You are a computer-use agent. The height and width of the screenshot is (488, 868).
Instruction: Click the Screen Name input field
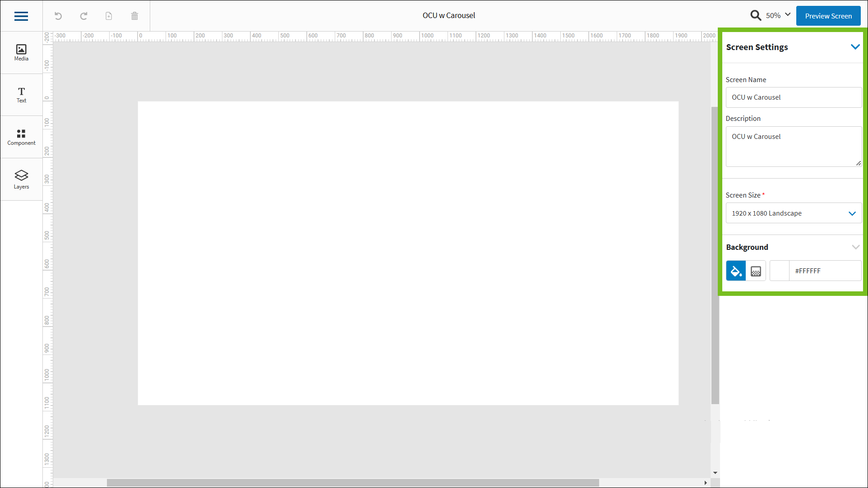click(x=793, y=97)
